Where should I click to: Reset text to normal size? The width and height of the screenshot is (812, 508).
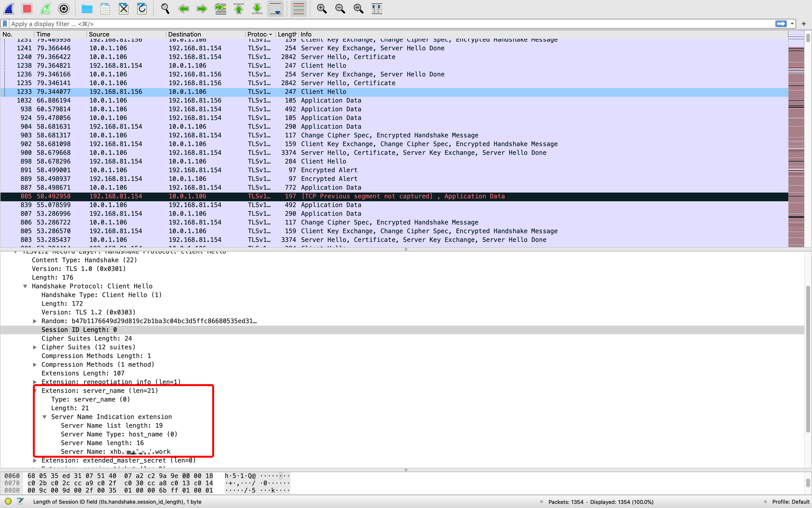[359, 9]
